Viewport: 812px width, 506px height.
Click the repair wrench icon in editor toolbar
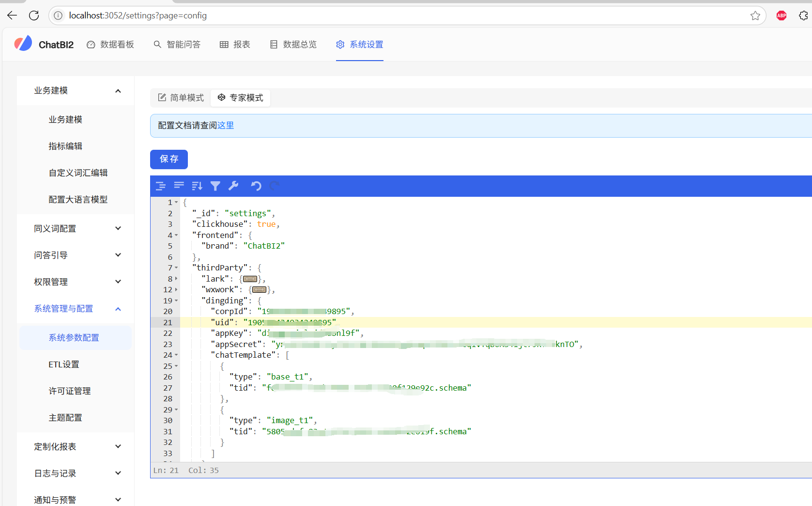point(233,186)
